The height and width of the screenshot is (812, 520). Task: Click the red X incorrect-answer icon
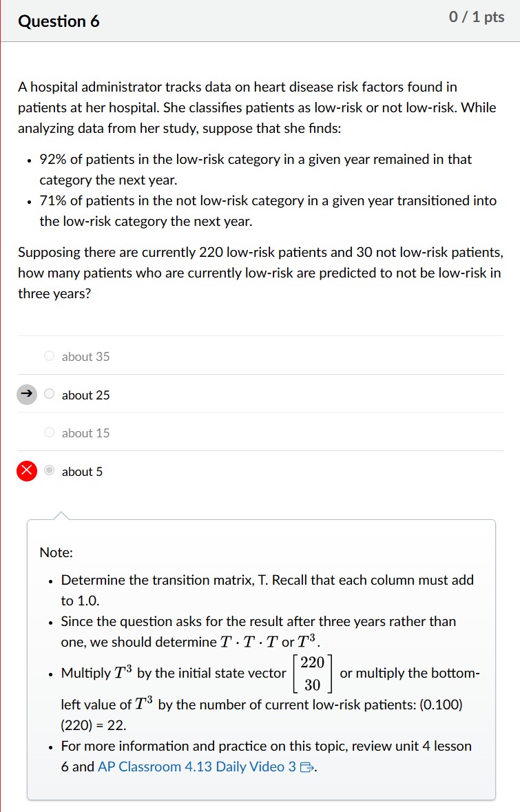click(x=25, y=471)
